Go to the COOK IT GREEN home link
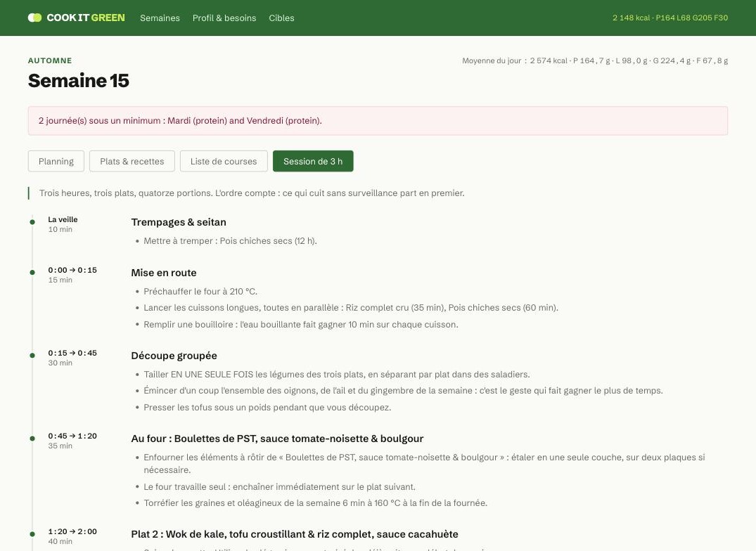The width and height of the screenshot is (756, 551). pos(76,18)
